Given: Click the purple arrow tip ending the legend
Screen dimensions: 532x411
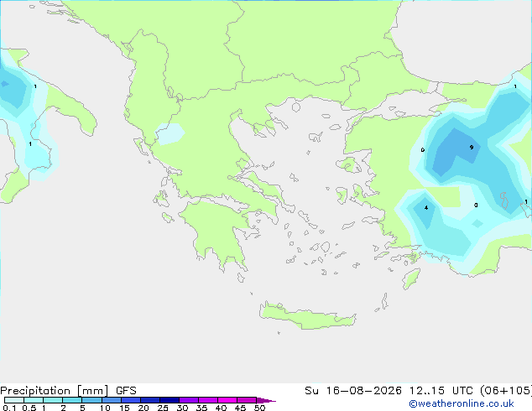Looking at the screenshot, I should pos(266,400).
